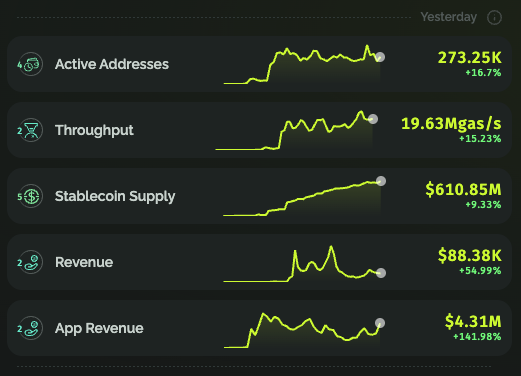Viewport: 521px width, 376px height.
Task: Click the App Revenue sparkline end marker
Action: 380,323
